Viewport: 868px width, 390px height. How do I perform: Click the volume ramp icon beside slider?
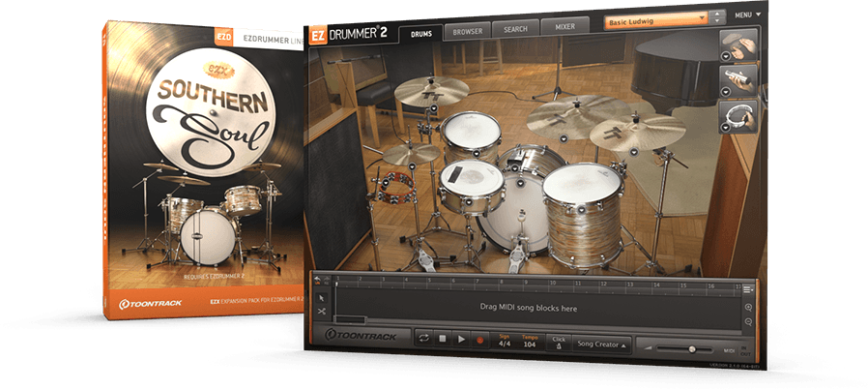pyautogui.click(x=647, y=348)
